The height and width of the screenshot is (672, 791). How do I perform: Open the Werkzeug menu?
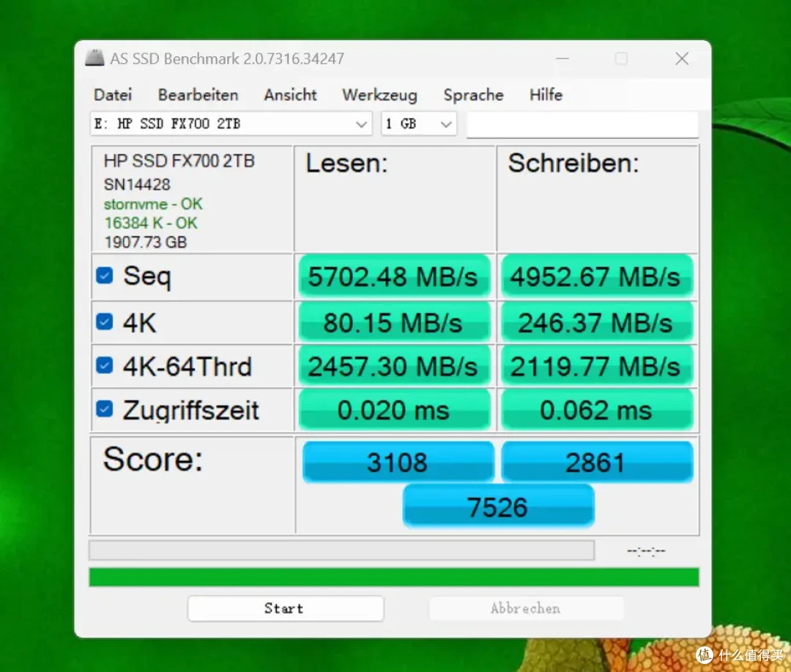(380, 94)
